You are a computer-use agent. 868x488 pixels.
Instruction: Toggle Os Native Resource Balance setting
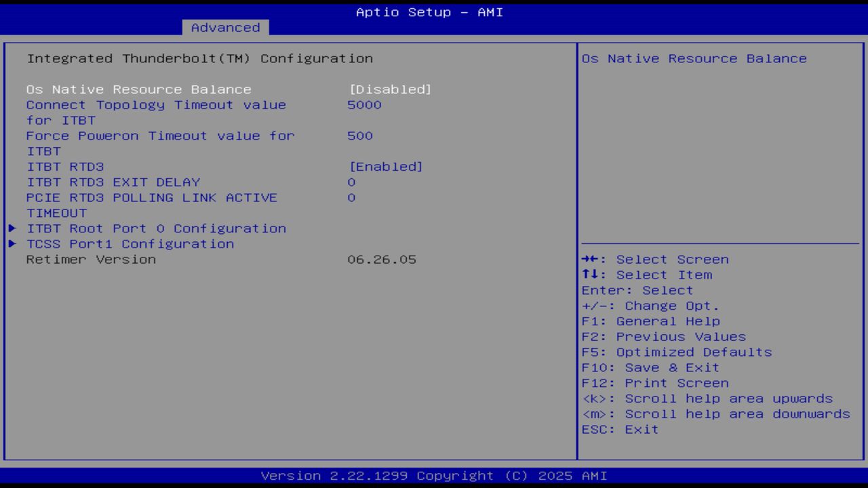(x=138, y=89)
